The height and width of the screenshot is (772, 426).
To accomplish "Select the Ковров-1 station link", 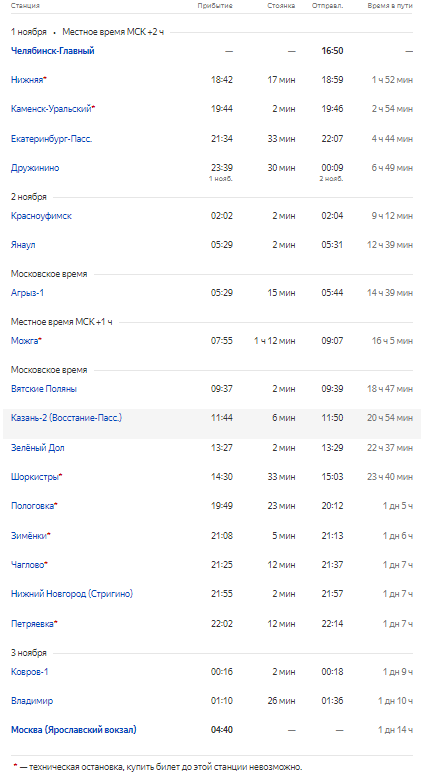I will point(30,672).
